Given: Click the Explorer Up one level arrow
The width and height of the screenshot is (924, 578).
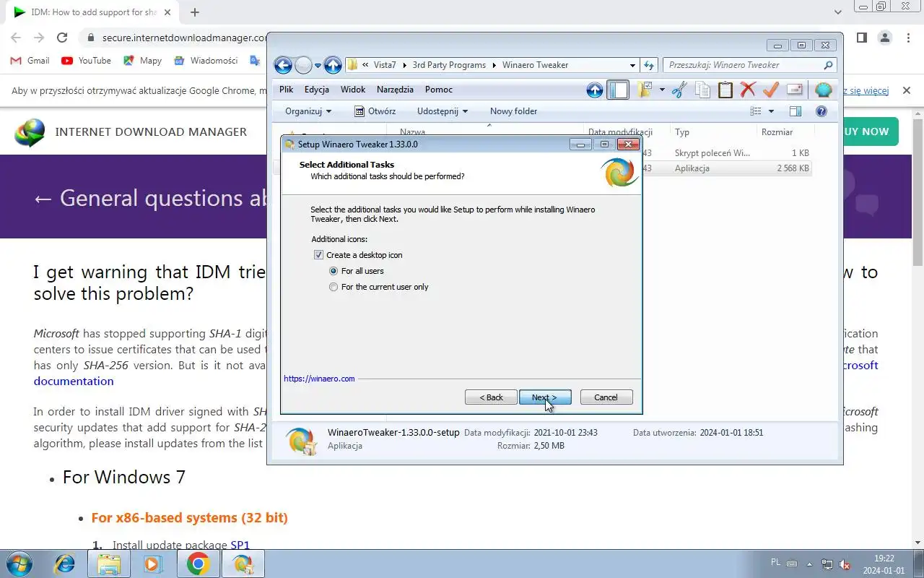Looking at the screenshot, I should coord(332,66).
